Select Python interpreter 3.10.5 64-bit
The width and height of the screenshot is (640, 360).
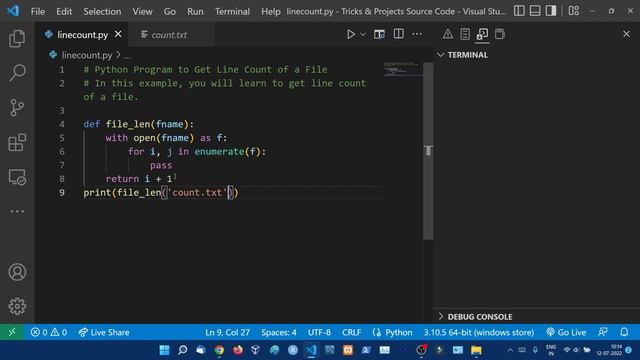point(478,332)
